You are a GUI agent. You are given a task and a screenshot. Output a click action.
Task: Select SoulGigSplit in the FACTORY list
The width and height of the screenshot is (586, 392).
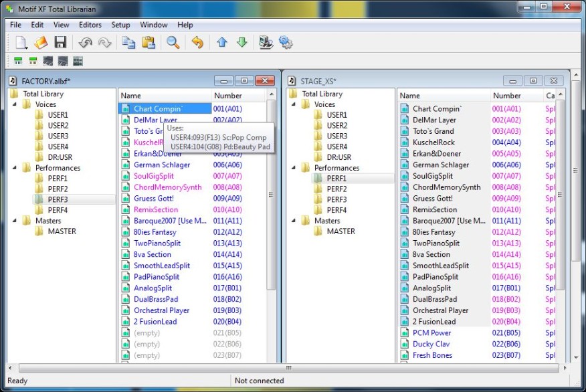click(x=154, y=176)
